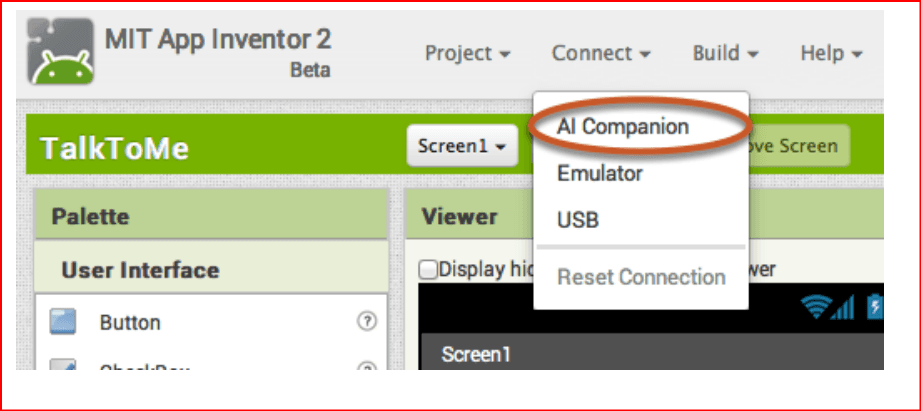
Task: Click the CheckBox component icon in Palette
Action: 64,365
